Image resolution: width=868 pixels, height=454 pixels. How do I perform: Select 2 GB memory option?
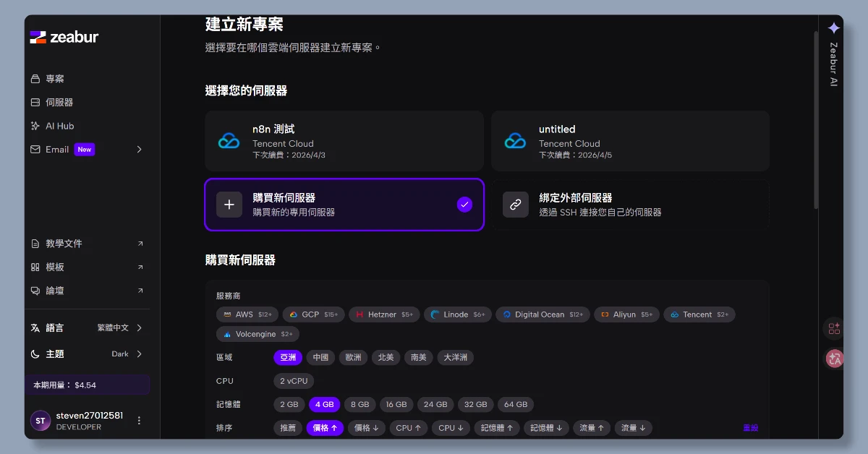tap(289, 405)
